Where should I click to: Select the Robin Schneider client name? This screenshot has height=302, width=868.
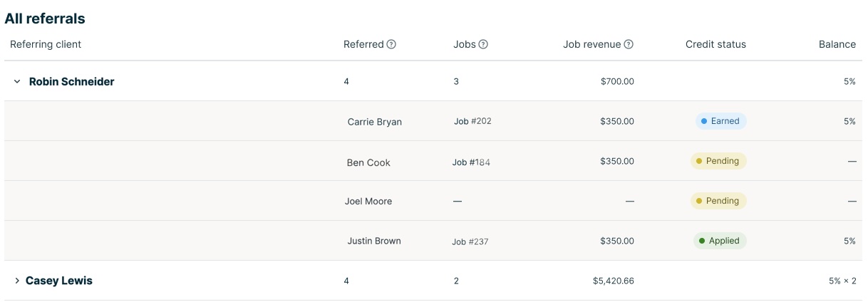[71, 82]
